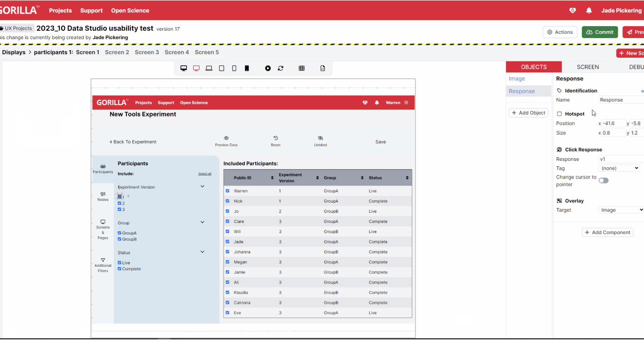This screenshot has height=345, width=644.
Task: Click inside the Position x input field
Action: (x=613, y=123)
